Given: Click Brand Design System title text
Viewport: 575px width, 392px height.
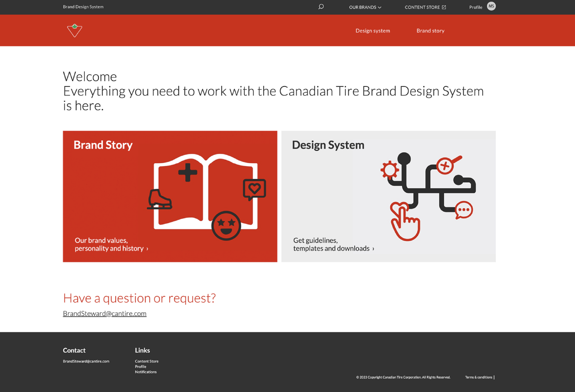Looking at the screenshot, I should pyautogui.click(x=83, y=7).
